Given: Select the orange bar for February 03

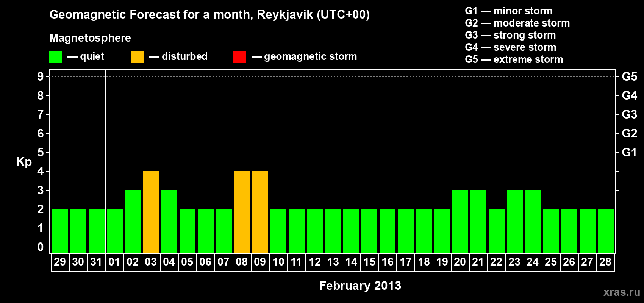Looking at the screenshot, I should 151,212.
